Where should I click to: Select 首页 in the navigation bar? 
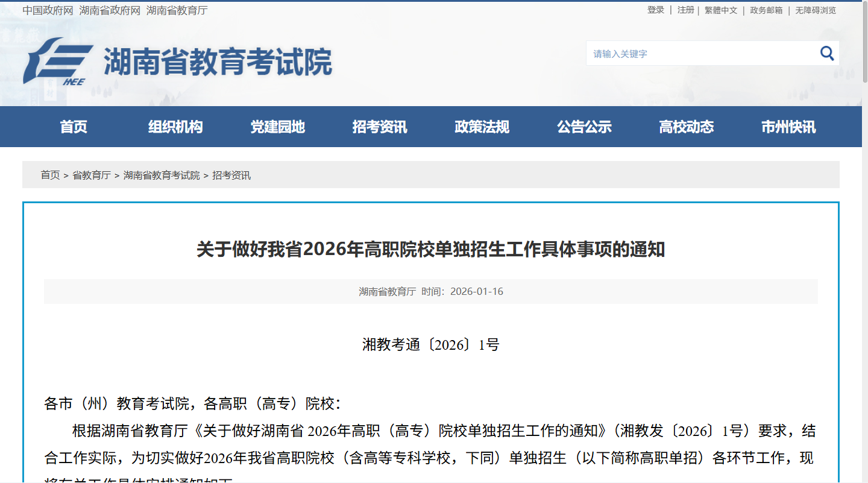pos(74,127)
